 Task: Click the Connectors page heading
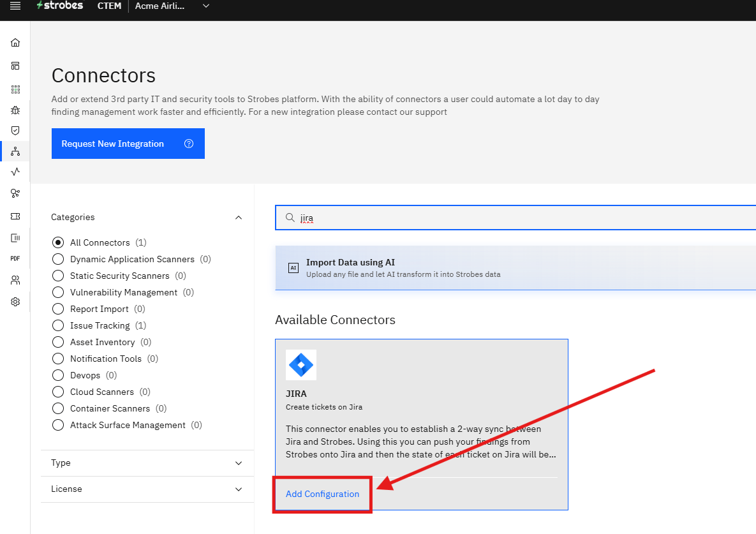(x=103, y=76)
